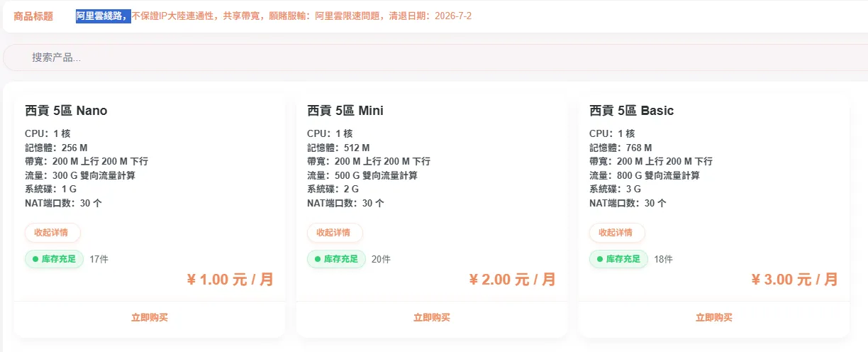868x352 pixels.
Task: Click 库存充足 badge on Nano card
Action: [x=54, y=259]
